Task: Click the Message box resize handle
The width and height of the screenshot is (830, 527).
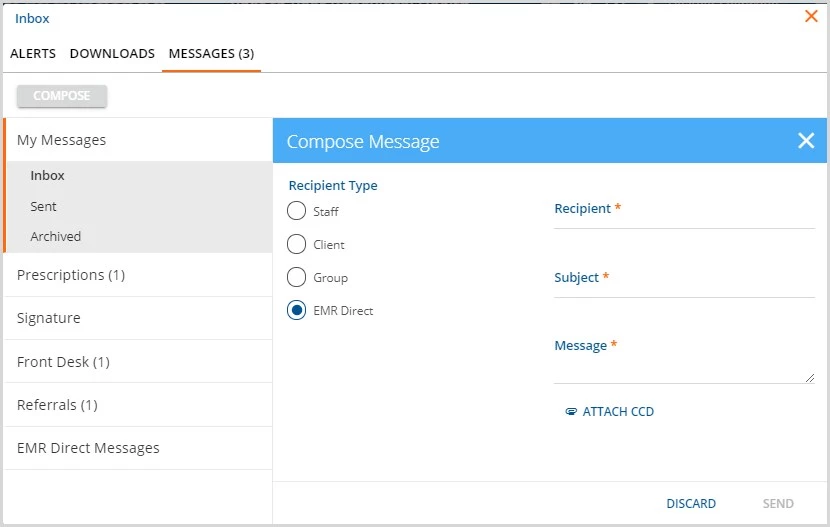Action: [810, 378]
